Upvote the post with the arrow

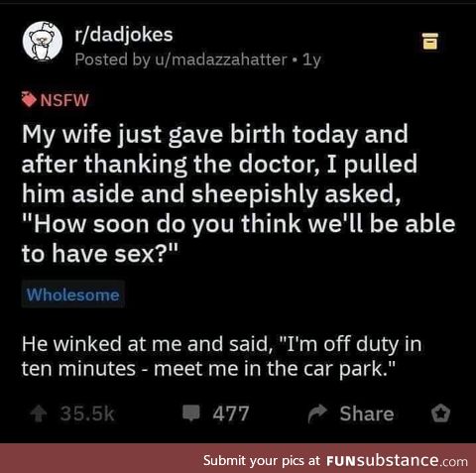[39, 414]
